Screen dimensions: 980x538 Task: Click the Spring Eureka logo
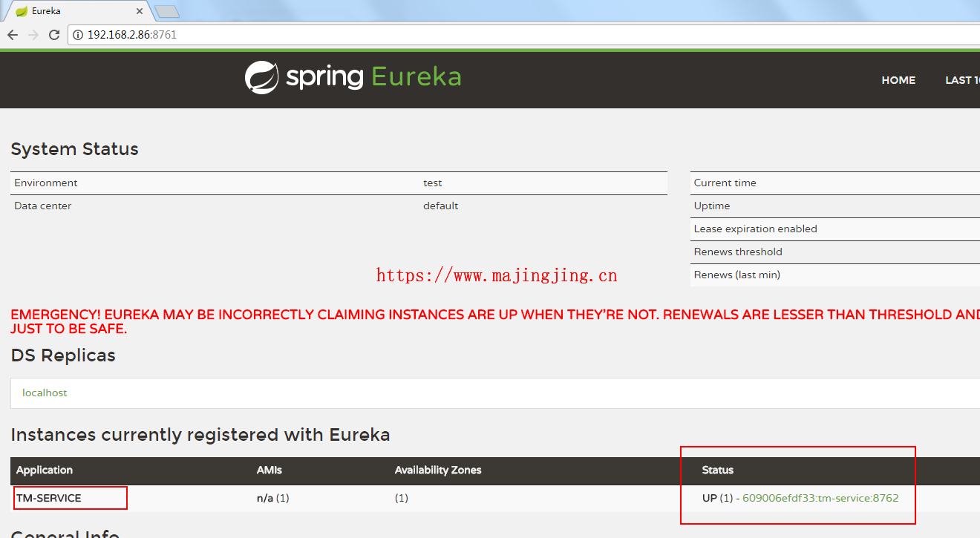tap(353, 77)
